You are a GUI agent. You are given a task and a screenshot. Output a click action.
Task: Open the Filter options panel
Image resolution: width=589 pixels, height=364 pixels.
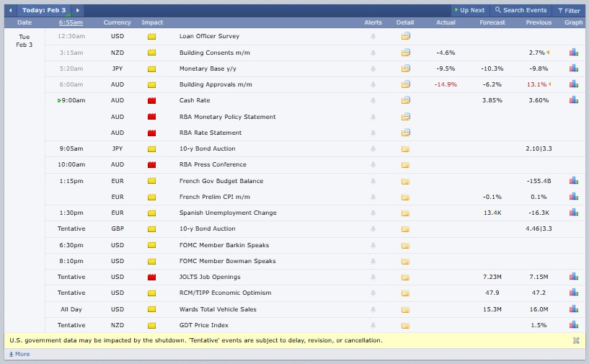pos(568,11)
